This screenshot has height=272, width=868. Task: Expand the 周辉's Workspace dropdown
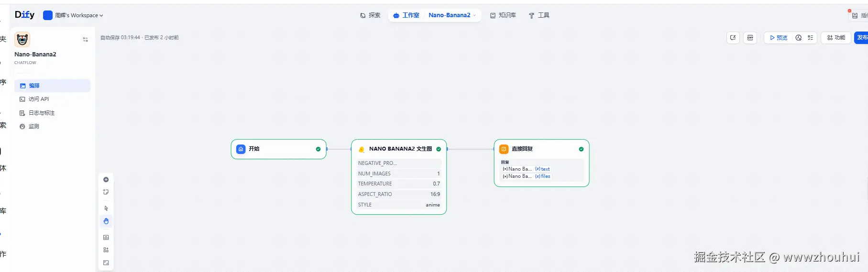click(x=73, y=15)
